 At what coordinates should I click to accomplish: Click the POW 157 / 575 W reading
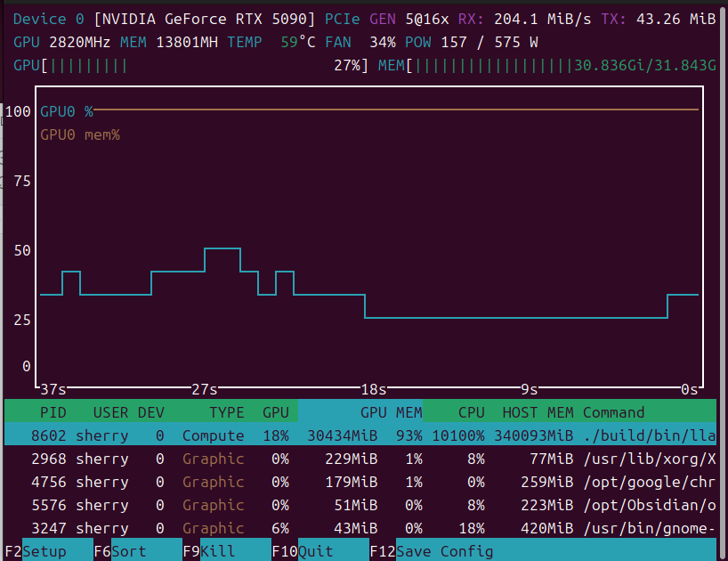point(472,42)
